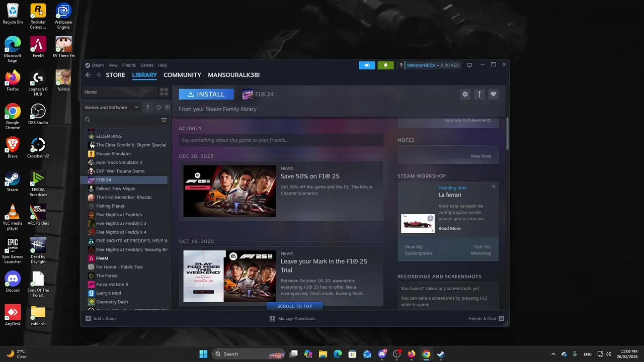Open the Mansouralk3bi account dropdown

[x=423, y=65]
